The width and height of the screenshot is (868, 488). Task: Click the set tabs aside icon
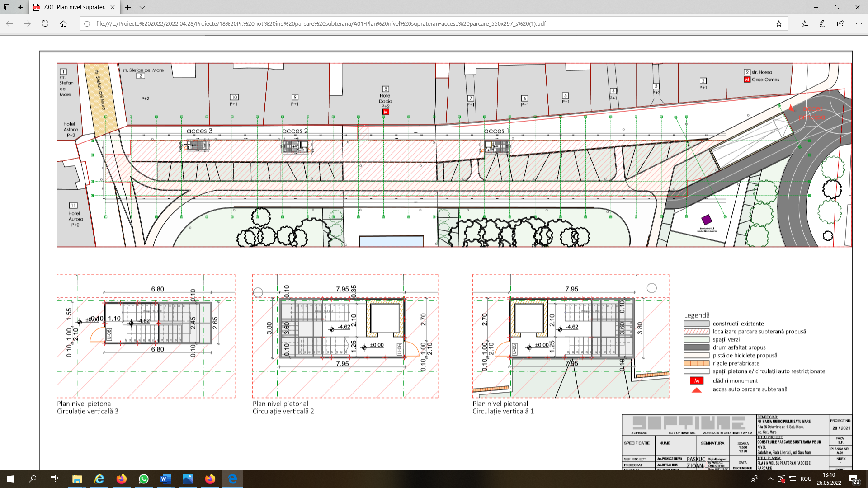[22, 7]
